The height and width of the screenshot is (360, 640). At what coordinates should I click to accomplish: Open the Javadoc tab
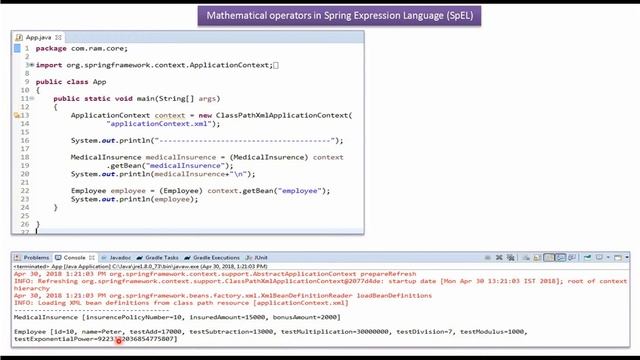(116, 258)
